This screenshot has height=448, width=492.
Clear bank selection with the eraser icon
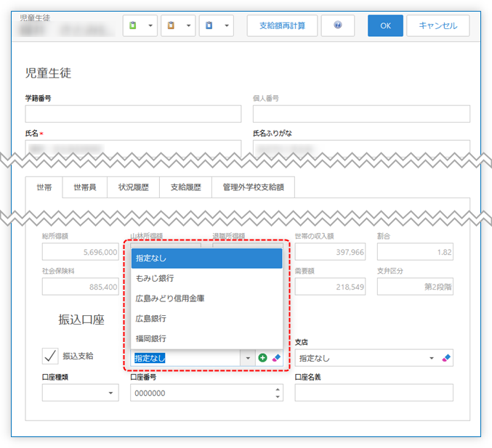coord(276,358)
